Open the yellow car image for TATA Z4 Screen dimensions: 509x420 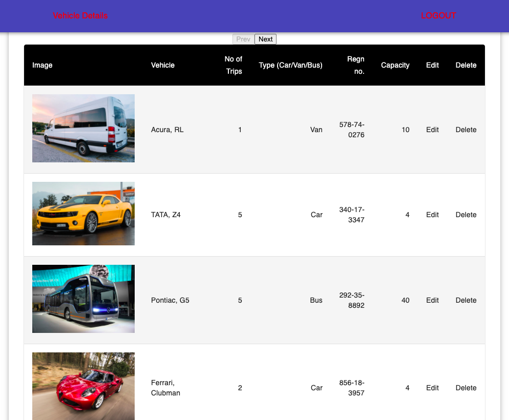(x=83, y=214)
